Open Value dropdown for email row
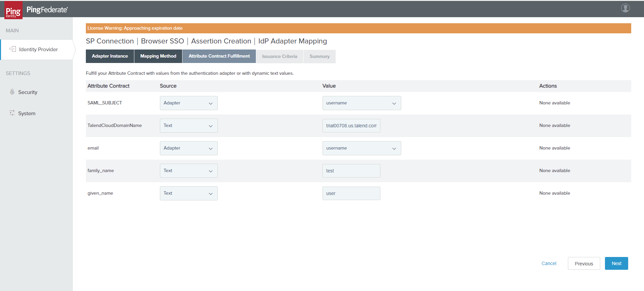 coord(362,148)
